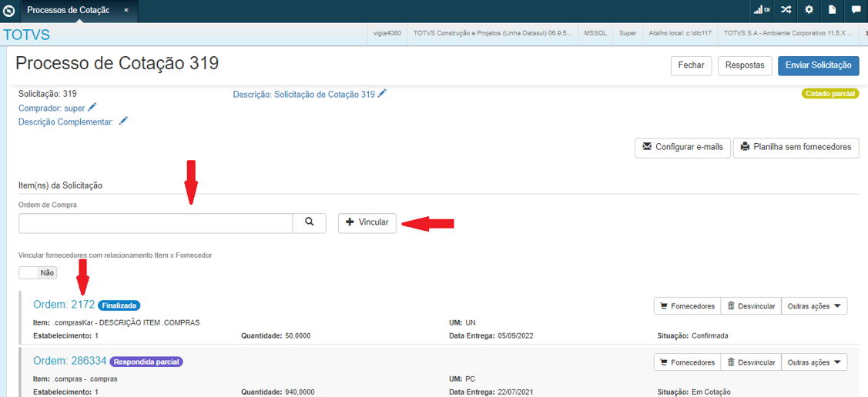Edit Descrição with the pencil icon
868x397 pixels.
pyautogui.click(x=382, y=93)
